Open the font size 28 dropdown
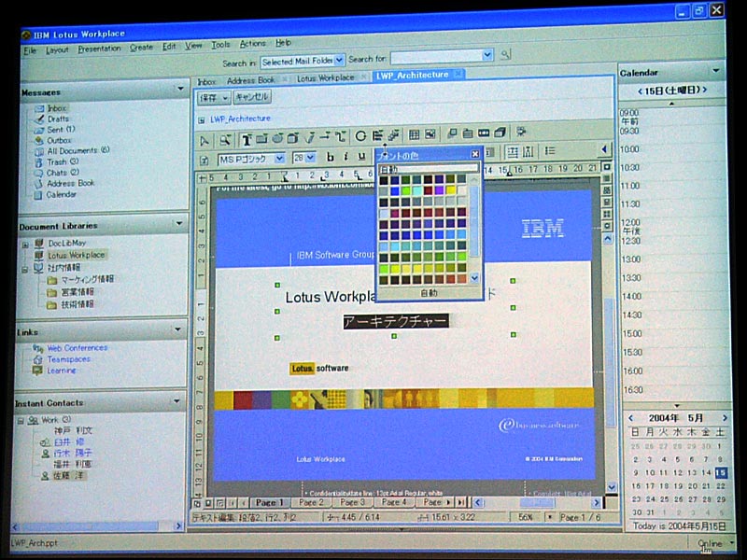 click(310, 157)
